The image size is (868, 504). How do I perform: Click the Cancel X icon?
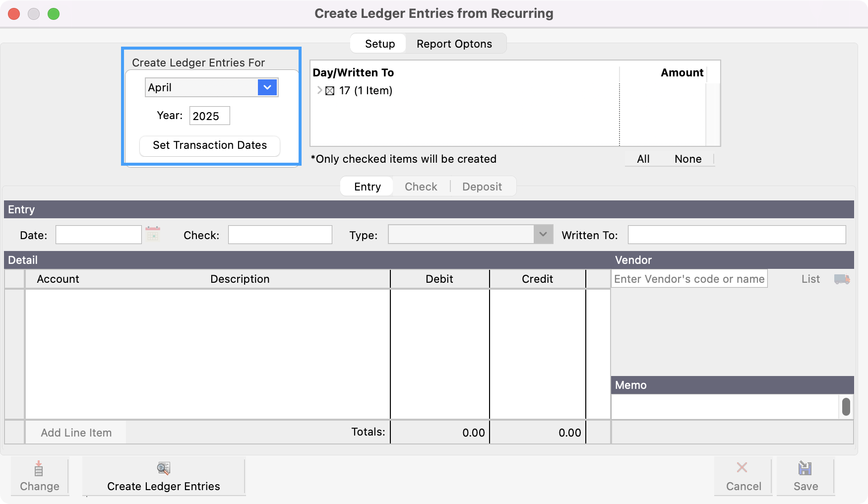click(742, 468)
